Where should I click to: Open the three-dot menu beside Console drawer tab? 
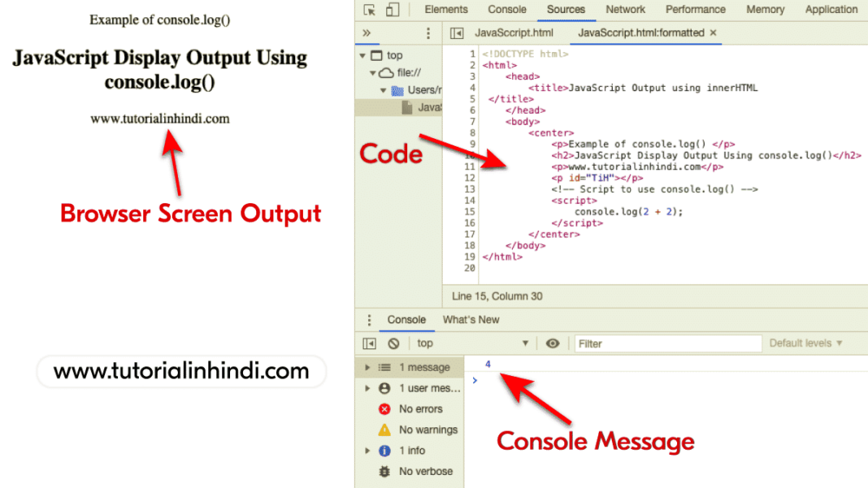pyautogui.click(x=370, y=320)
